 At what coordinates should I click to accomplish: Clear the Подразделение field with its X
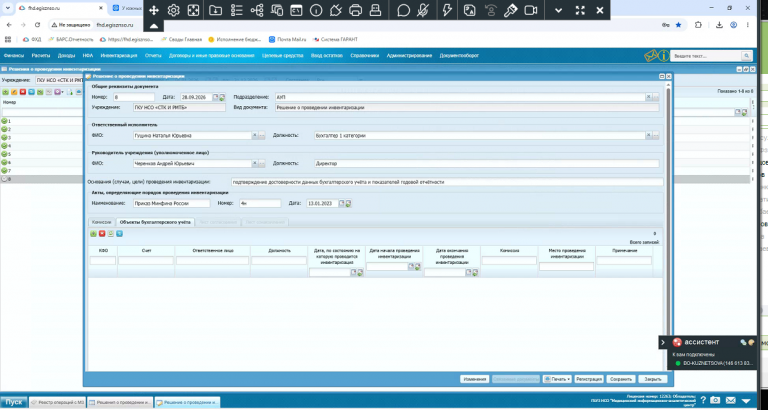tap(648, 97)
